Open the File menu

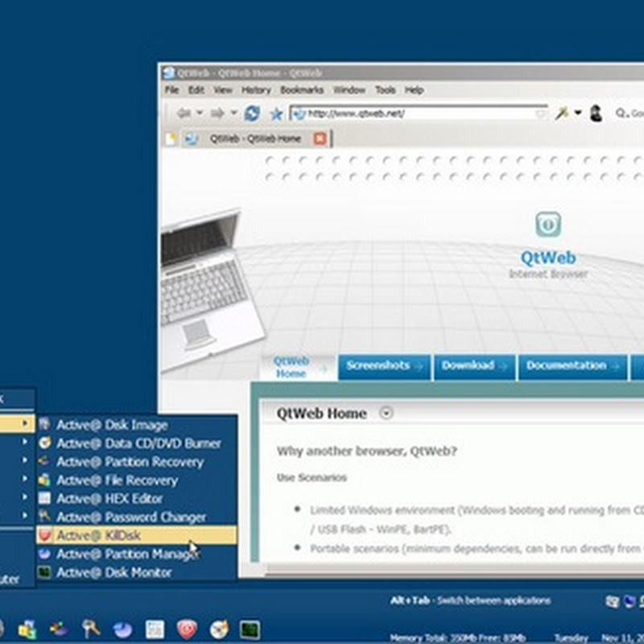(x=171, y=90)
